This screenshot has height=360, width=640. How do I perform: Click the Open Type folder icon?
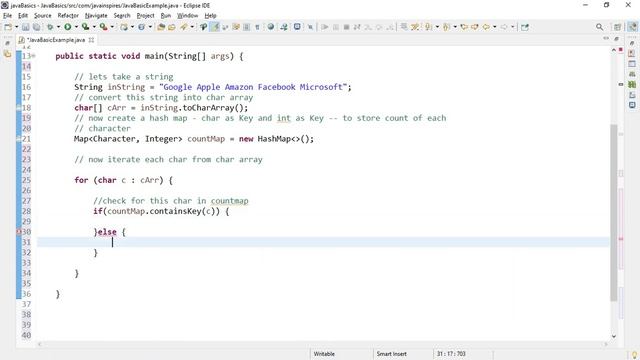tap(161, 27)
